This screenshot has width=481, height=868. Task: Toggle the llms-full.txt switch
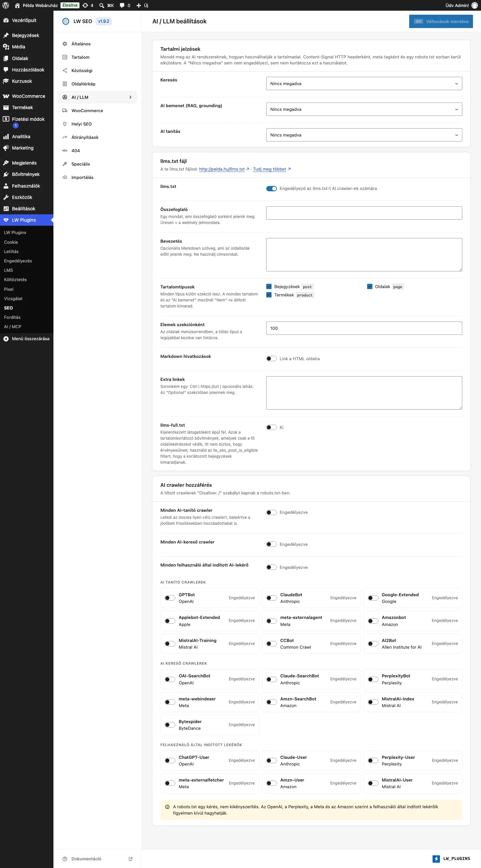point(271,428)
